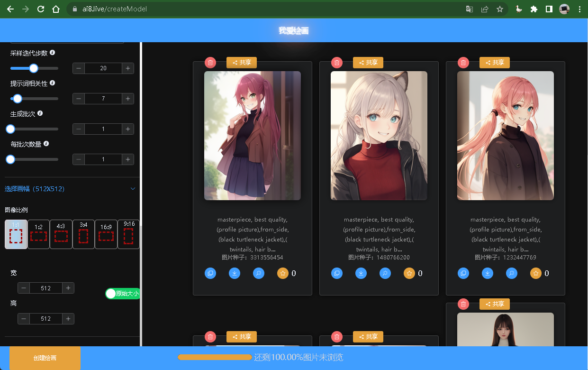Show info for 采样迭代步数
588x370 pixels.
point(52,53)
